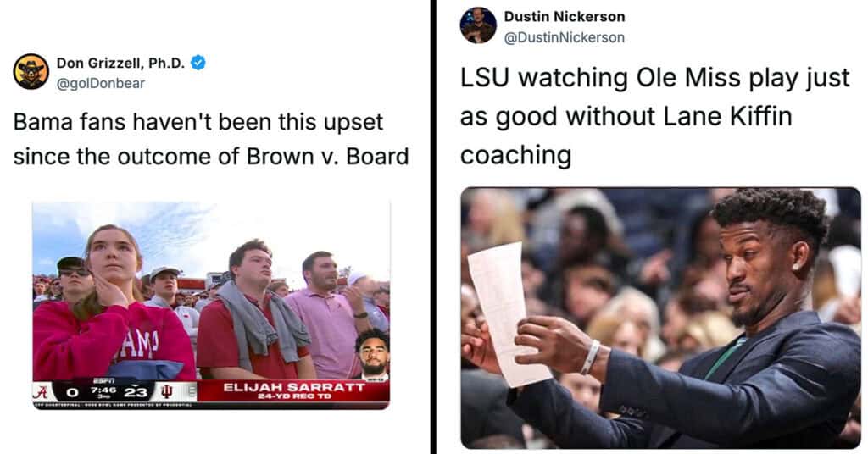Viewport: 868px width, 454px height.
Task: Click Elijah Sarratt's headshot thumbnail
Action: pyautogui.click(x=372, y=354)
